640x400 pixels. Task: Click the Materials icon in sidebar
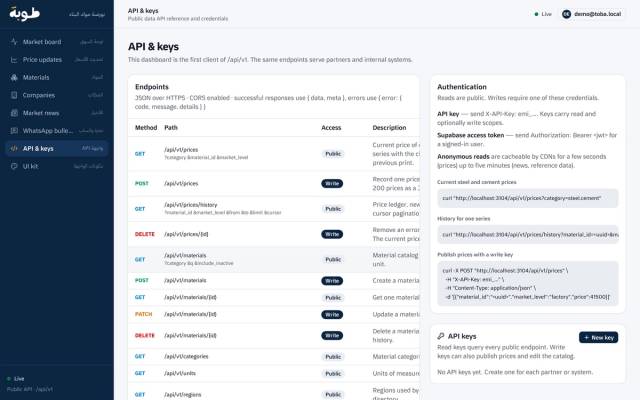(14, 77)
